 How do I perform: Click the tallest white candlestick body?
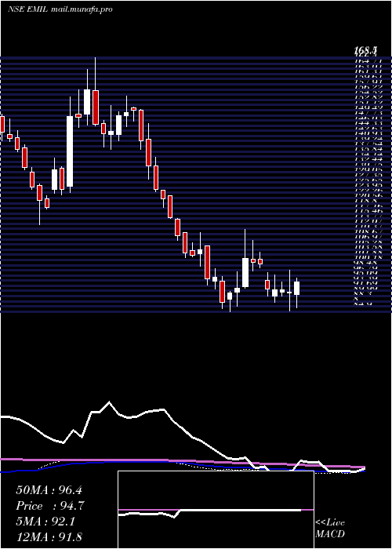click(70, 151)
